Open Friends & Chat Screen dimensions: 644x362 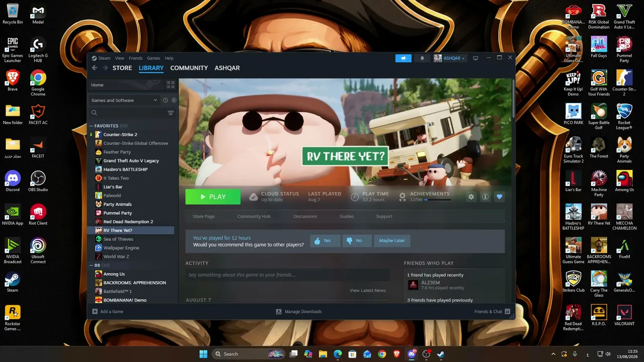492,312
